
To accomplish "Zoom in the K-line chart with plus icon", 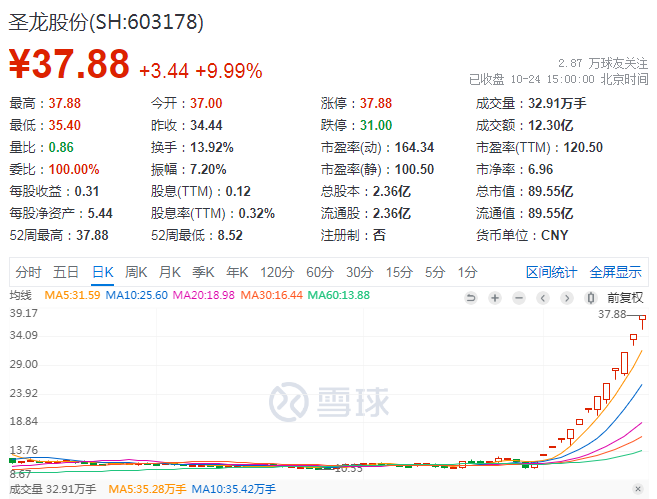I will (495, 298).
